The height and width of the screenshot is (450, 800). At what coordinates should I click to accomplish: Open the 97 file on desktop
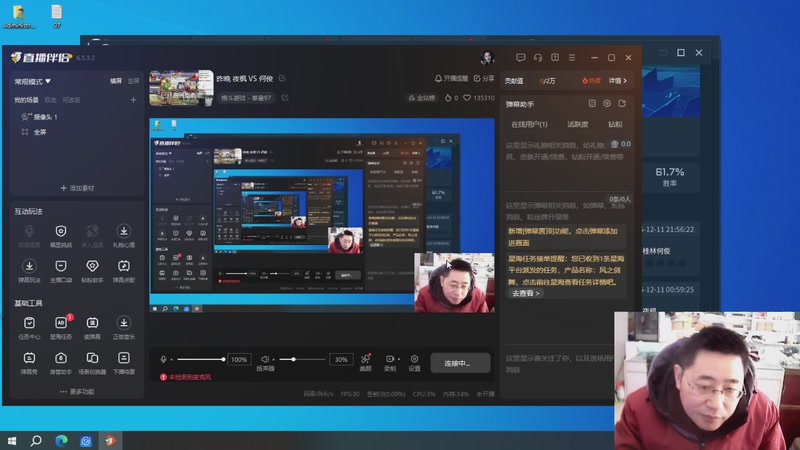57,16
